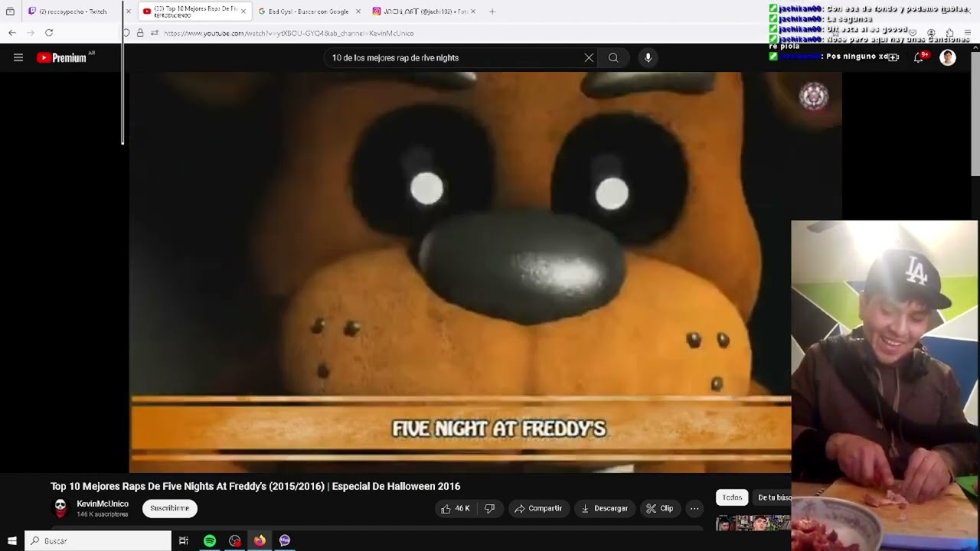980x551 pixels.
Task: Open more actions three-dot menu
Action: point(694,508)
